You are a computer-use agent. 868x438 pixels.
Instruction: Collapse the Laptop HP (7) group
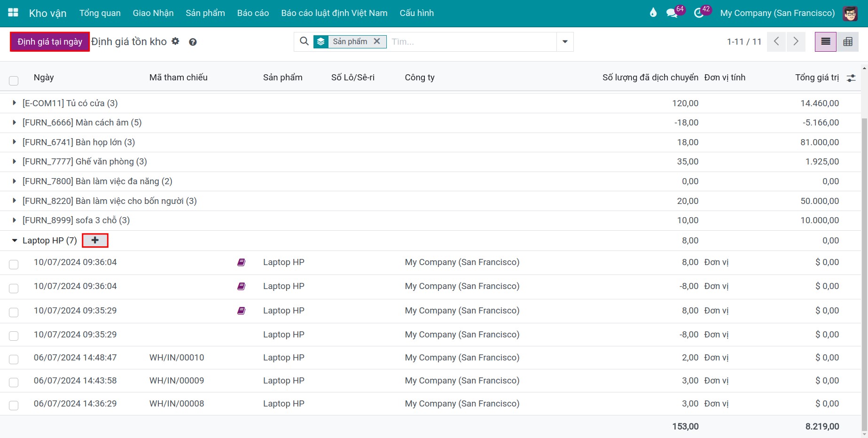[15, 241]
